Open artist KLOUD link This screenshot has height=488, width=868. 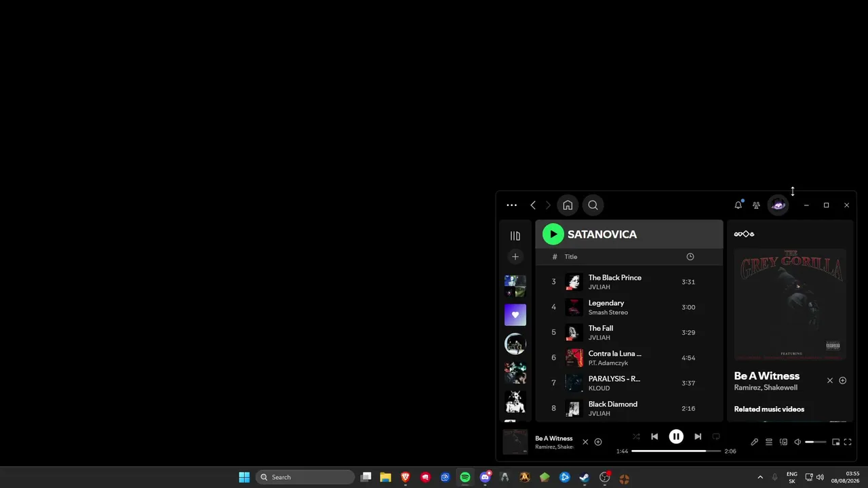(x=599, y=388)
